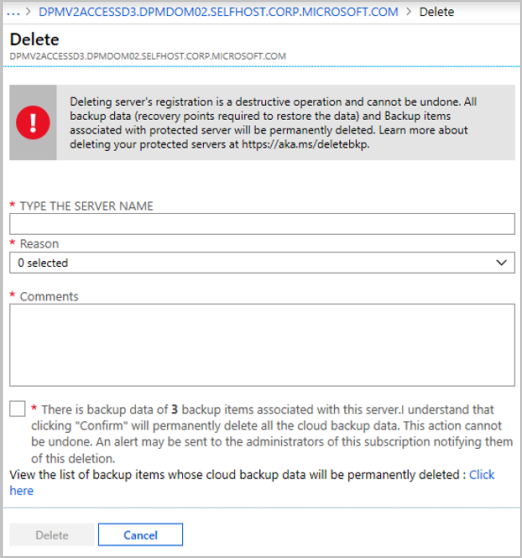The image size is (522, 558).
Task: Click the chevron arrow before Delete breadcrumb
Action: [x=409, y=12]
